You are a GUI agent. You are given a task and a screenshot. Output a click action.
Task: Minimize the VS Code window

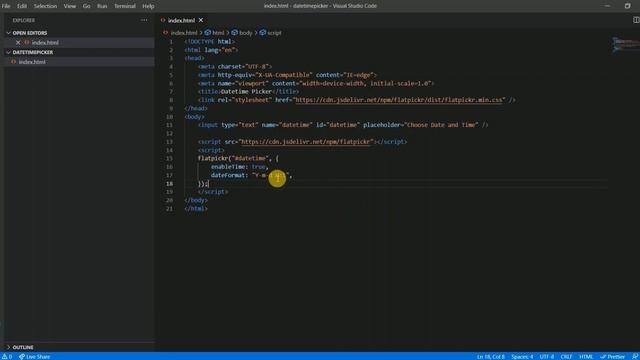607,6
